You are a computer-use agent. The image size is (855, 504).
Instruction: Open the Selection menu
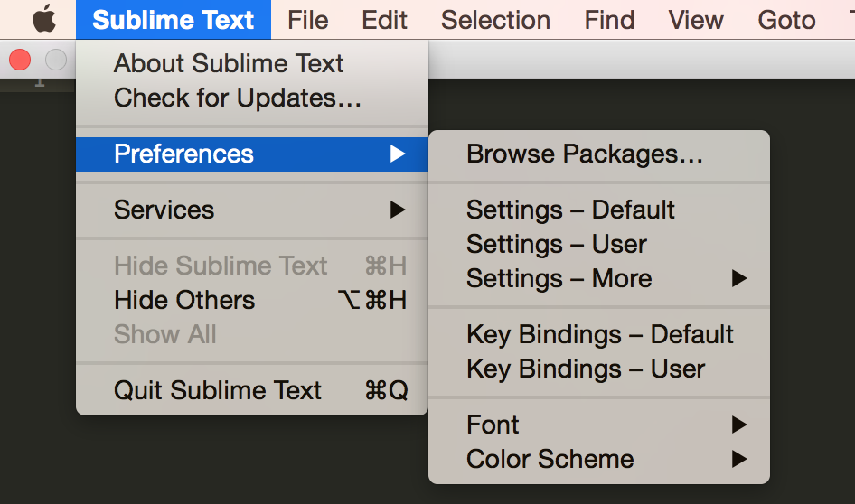tap(495, 20)
